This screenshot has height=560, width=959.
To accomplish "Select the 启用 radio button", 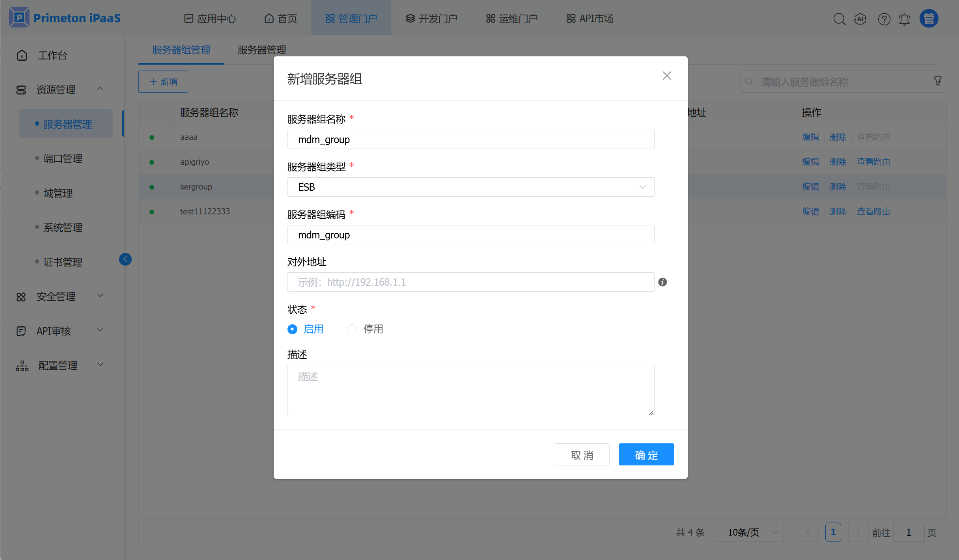I will click(x=293, y=329).
